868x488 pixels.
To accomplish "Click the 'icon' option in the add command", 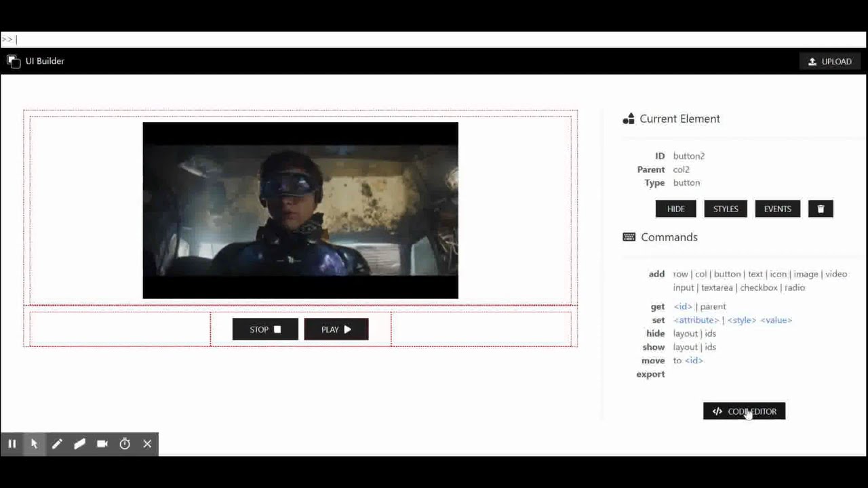I will [x=778, y=274].
